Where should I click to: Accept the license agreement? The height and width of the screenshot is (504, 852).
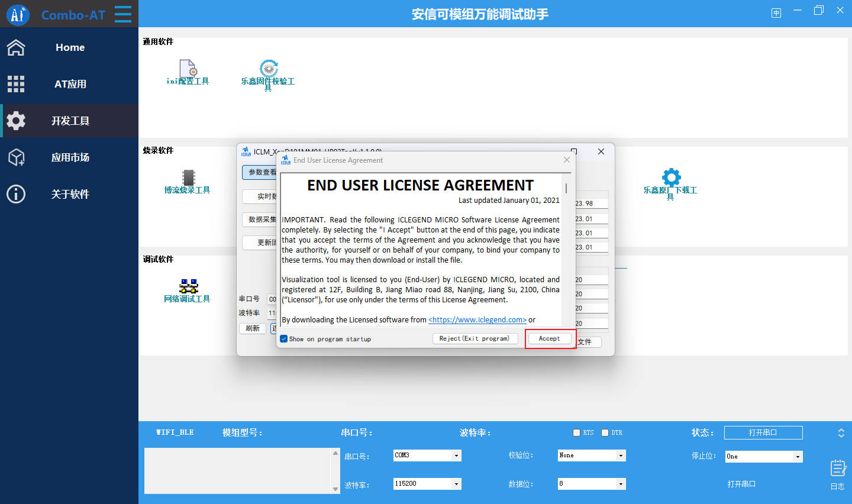[x=550, y=339]
